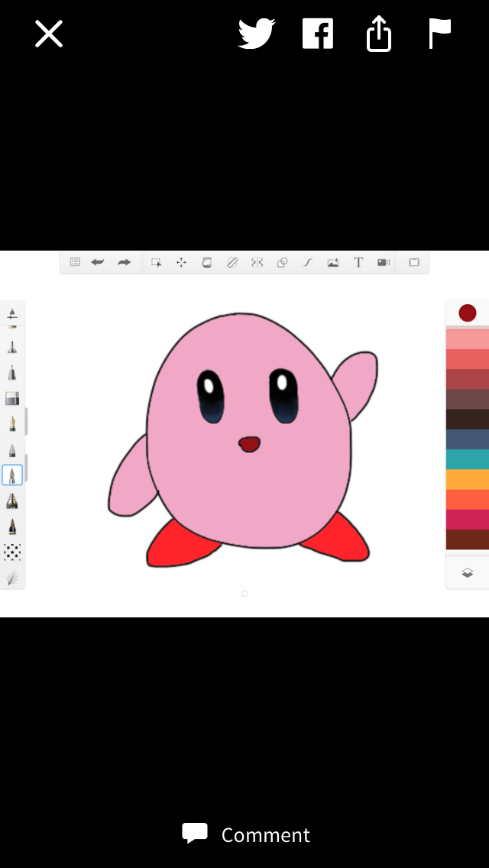Tap the pink Kirby drawing
489x868 pixels.
click(244, 440)
